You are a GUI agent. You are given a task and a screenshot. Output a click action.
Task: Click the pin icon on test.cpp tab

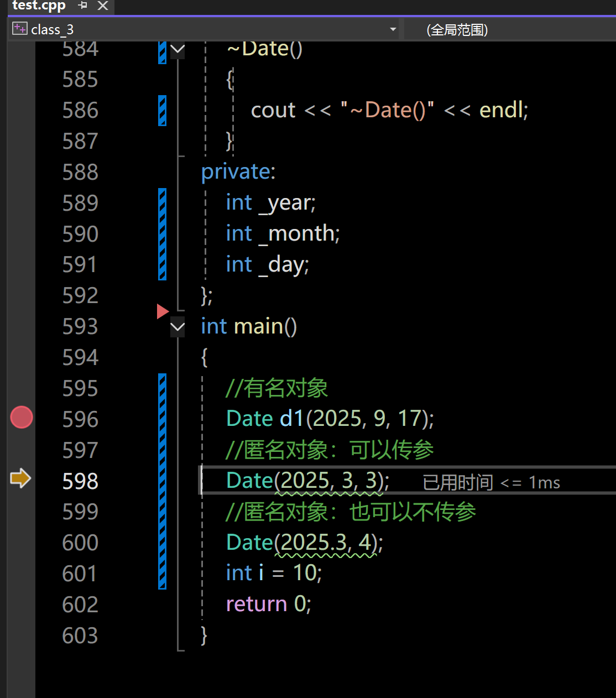tap(83, 6)
